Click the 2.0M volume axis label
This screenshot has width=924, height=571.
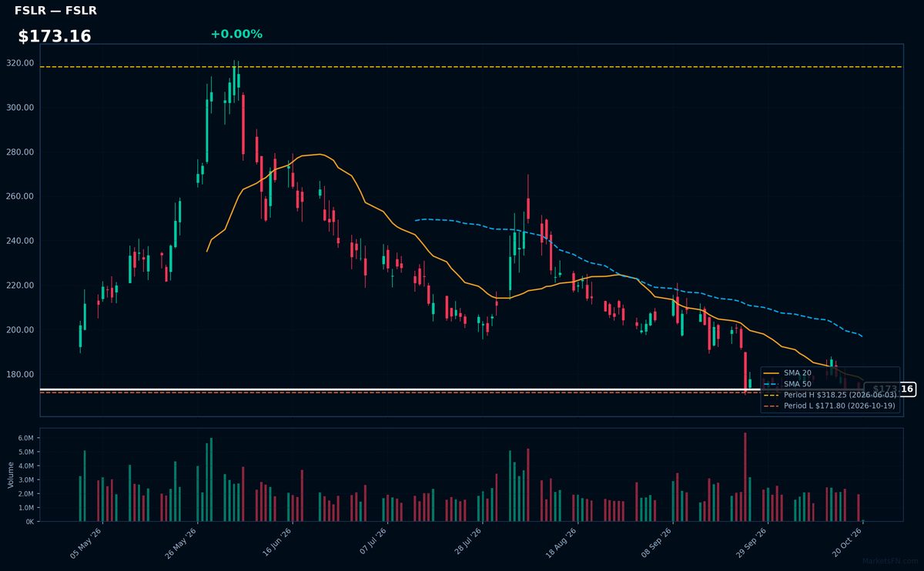[25, 494]
